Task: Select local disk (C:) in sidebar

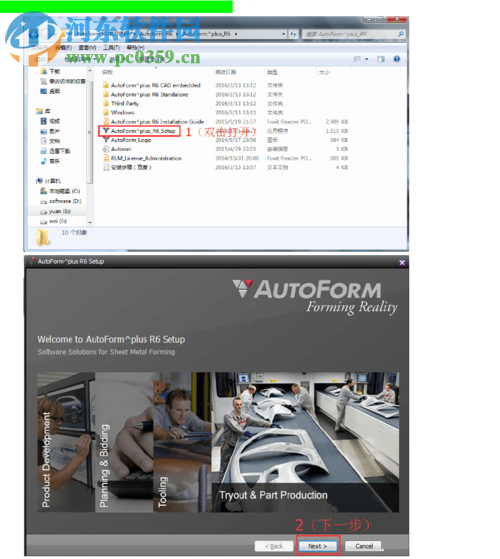Action: click(x=65, y=191)
